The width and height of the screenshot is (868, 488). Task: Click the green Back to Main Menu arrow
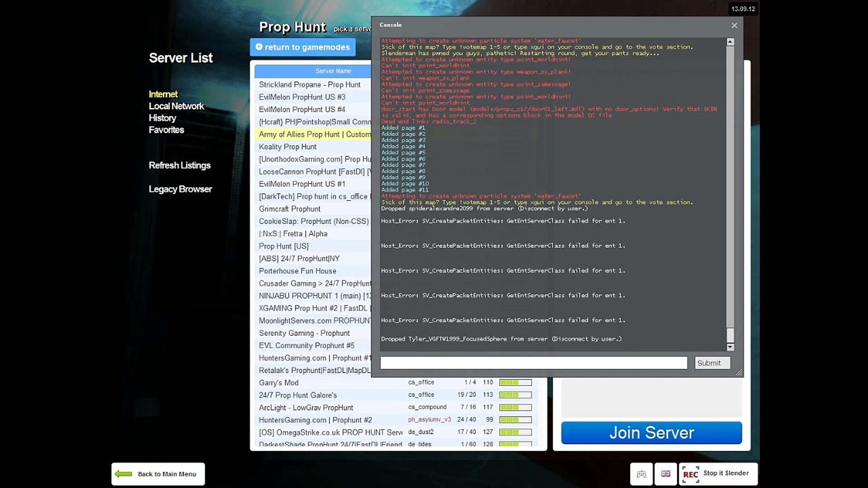(x=123, y=474)
